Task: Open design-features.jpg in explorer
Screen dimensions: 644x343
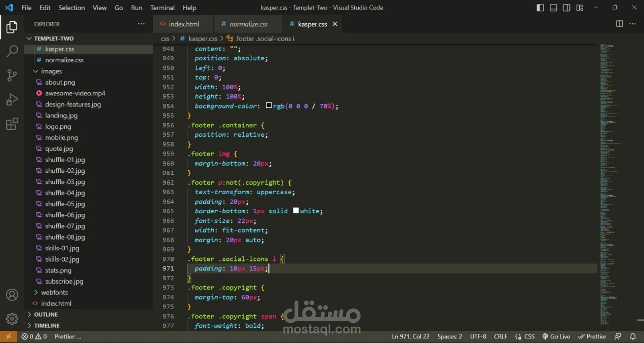Action: click(x=89, y=104)
